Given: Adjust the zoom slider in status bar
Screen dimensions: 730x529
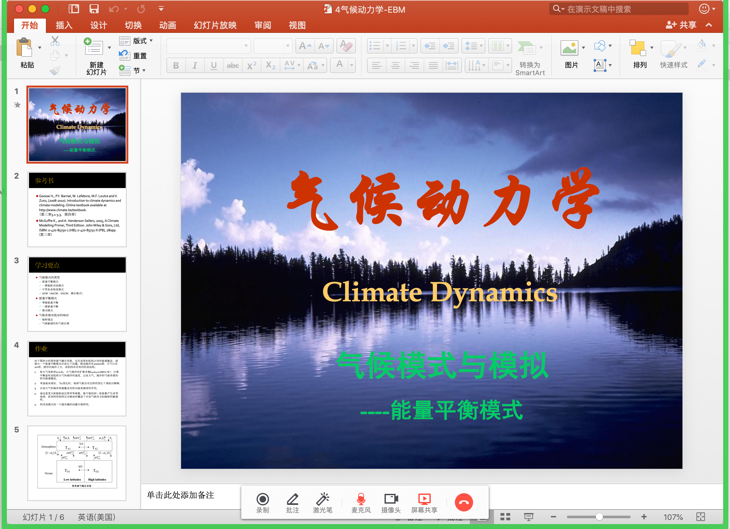Looking at the screenshot, I should 599,517.
